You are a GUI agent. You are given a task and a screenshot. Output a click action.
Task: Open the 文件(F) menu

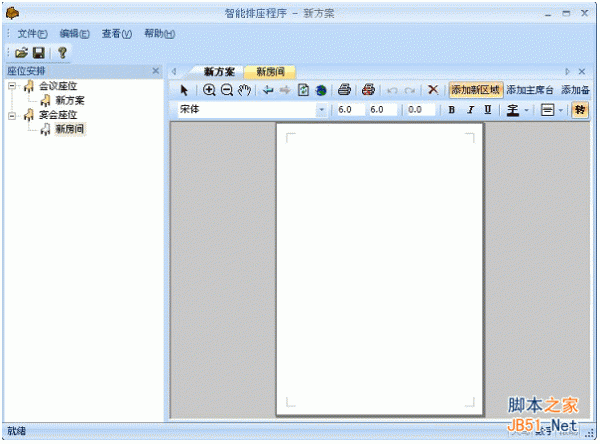(x=33, y=34)
